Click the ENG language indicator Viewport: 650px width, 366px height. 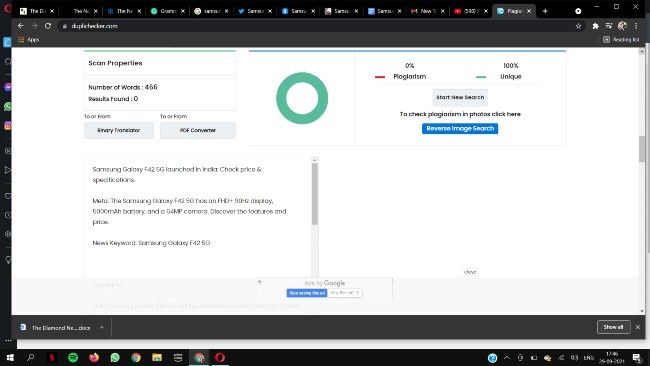[589, 357]
